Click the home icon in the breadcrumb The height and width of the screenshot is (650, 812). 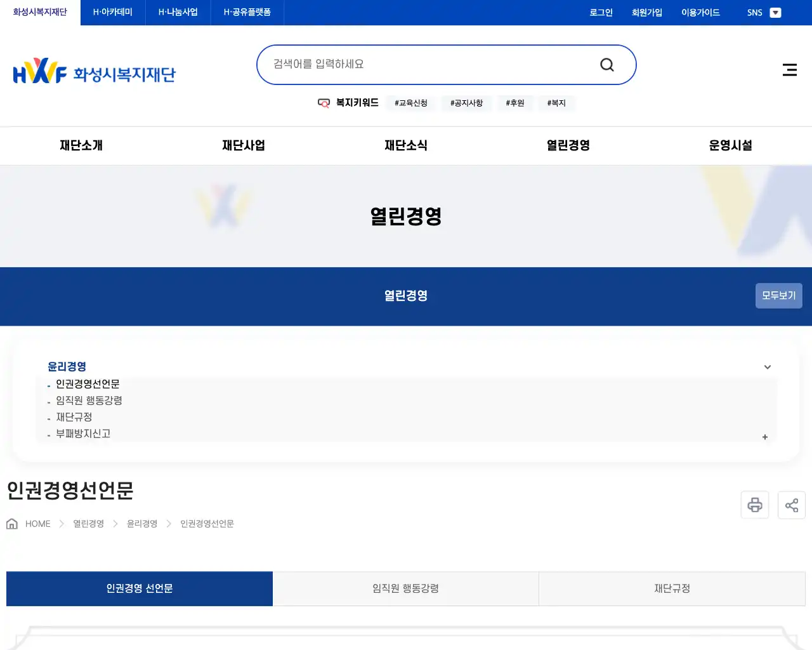point(11,523)
